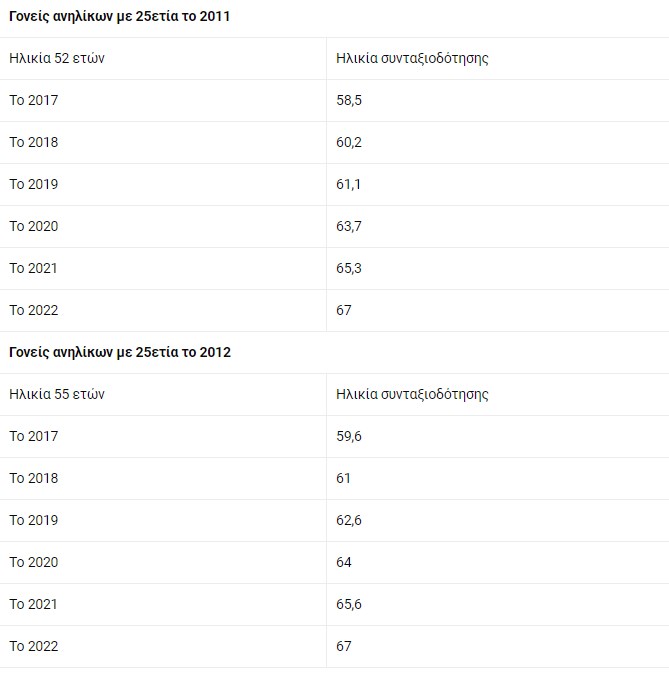Click the value 65,6 cell
669x689 pixels.
(x=349, y=604)
